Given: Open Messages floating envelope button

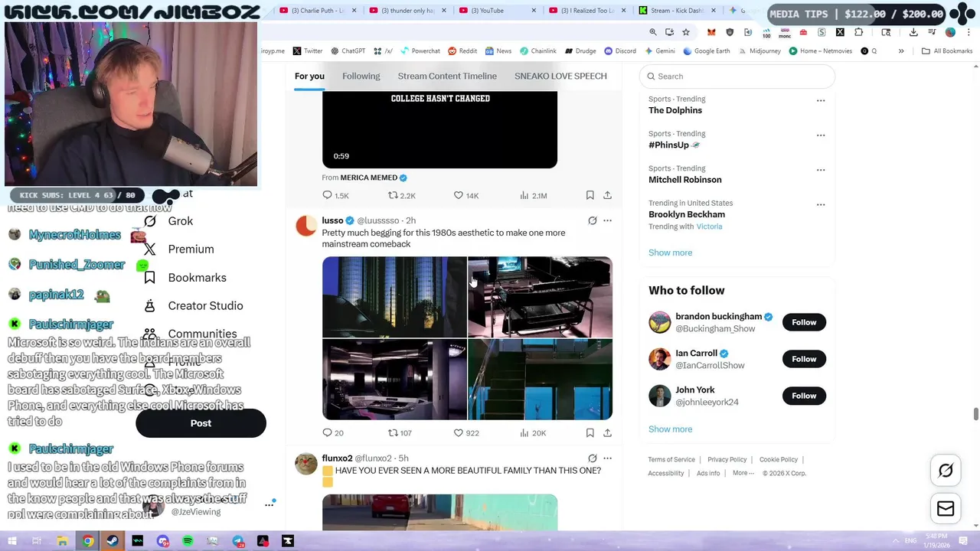Looking at the screenshot, I should tap(946, 509).
